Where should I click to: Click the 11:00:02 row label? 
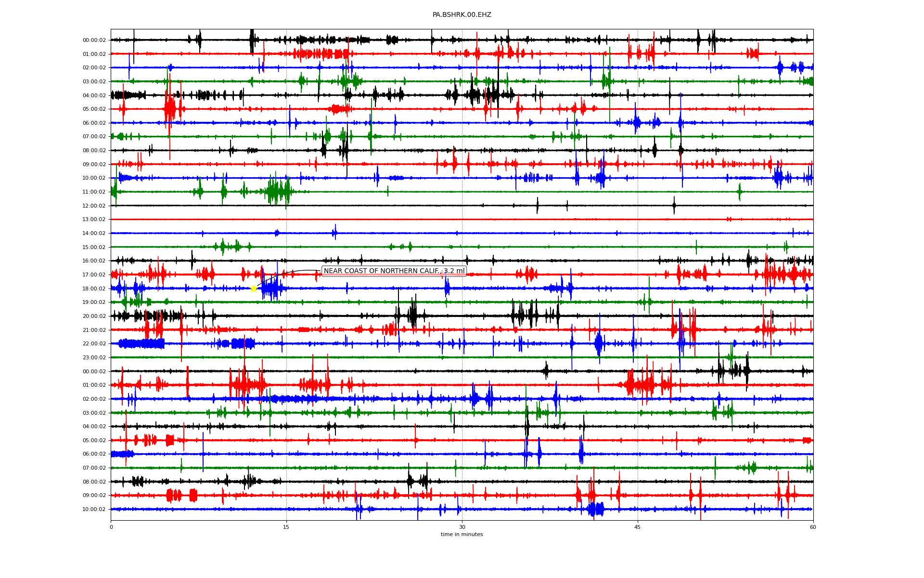[94, 192]
